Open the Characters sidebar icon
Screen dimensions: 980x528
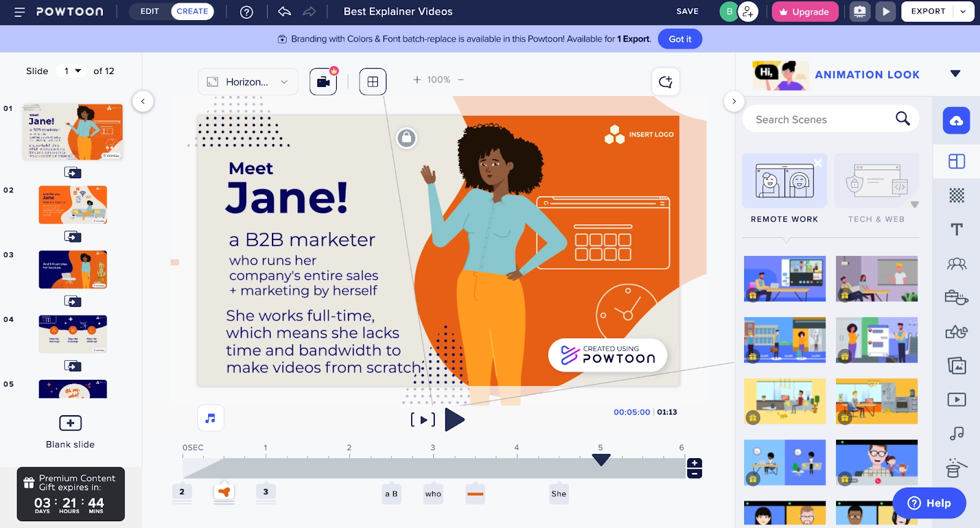click(x=957, y=264)
